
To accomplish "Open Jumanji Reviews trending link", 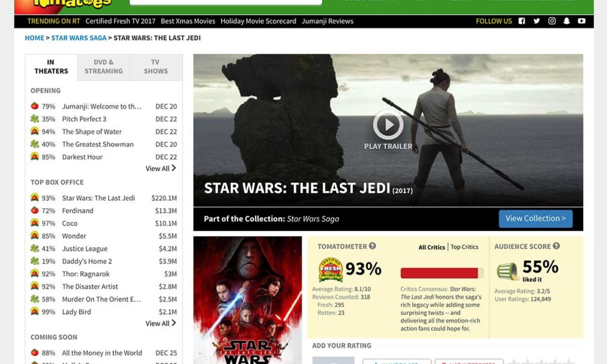I will click(328, 21).
